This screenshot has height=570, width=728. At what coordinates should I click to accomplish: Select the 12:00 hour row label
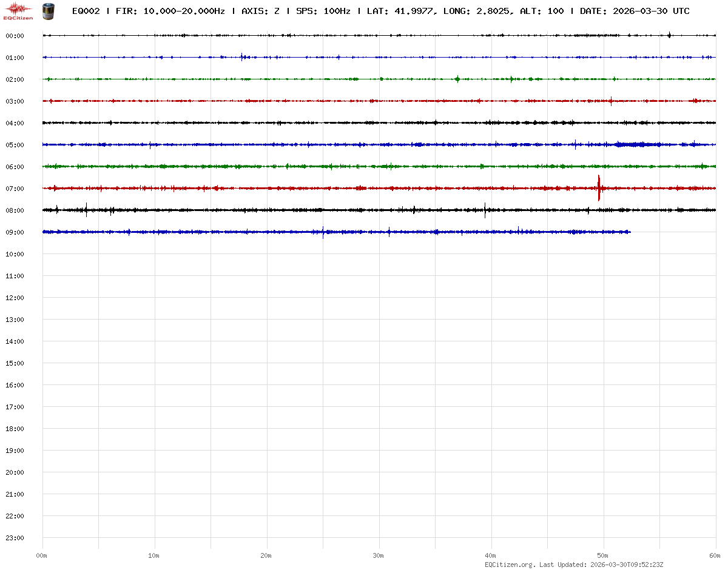point(15,298)
